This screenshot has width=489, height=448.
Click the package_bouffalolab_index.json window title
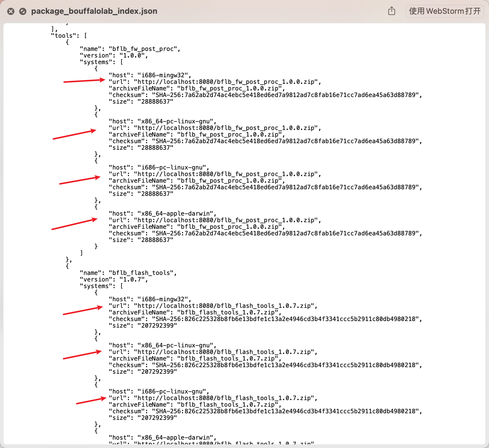94,11
